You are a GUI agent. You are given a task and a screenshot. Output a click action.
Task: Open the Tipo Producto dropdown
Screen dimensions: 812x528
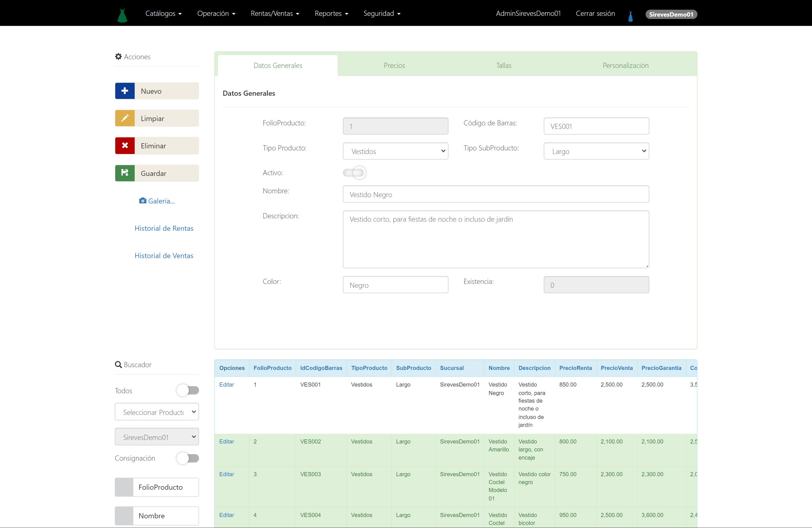pos(396,151)
